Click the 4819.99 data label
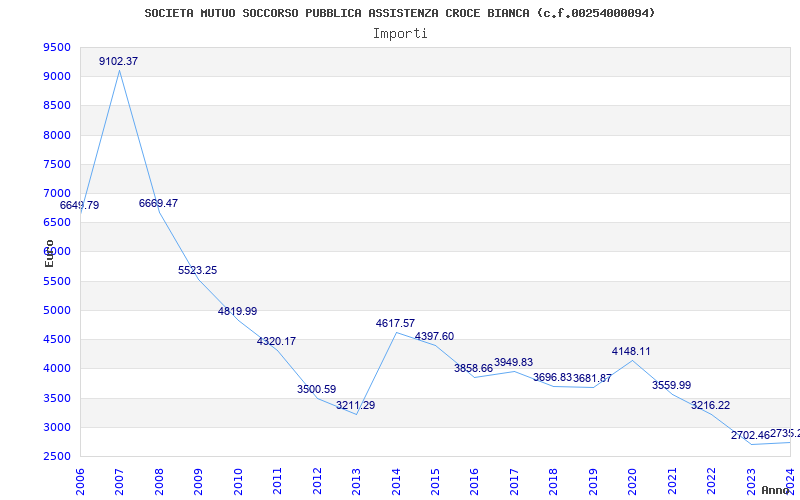The height and width of the screenshot is (500, 800). tap(237, 311)
